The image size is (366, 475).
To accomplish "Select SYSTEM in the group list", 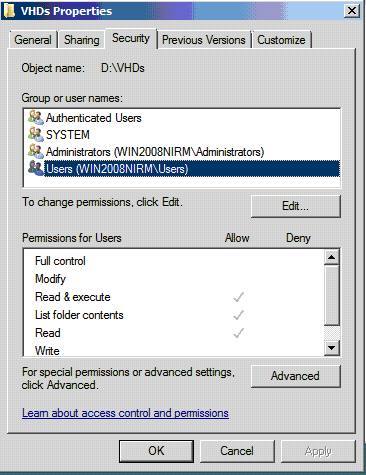I will [182, 135].
